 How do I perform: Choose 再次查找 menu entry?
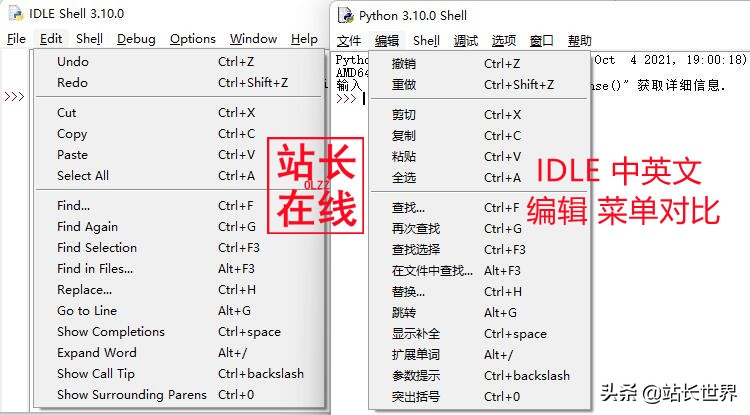(x=479, y=229)
